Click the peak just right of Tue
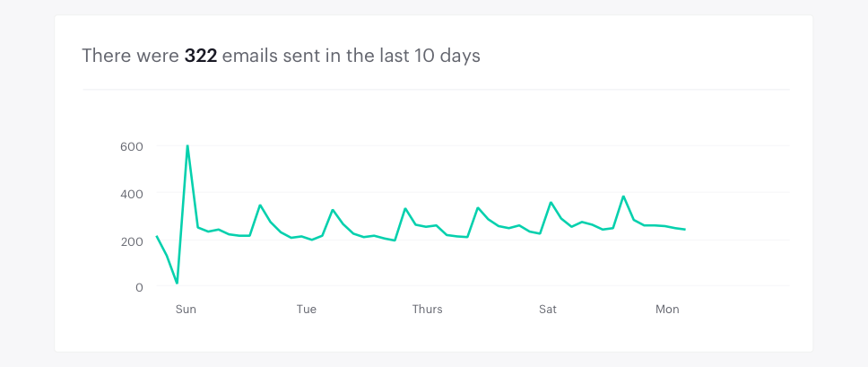 point(333,210)
